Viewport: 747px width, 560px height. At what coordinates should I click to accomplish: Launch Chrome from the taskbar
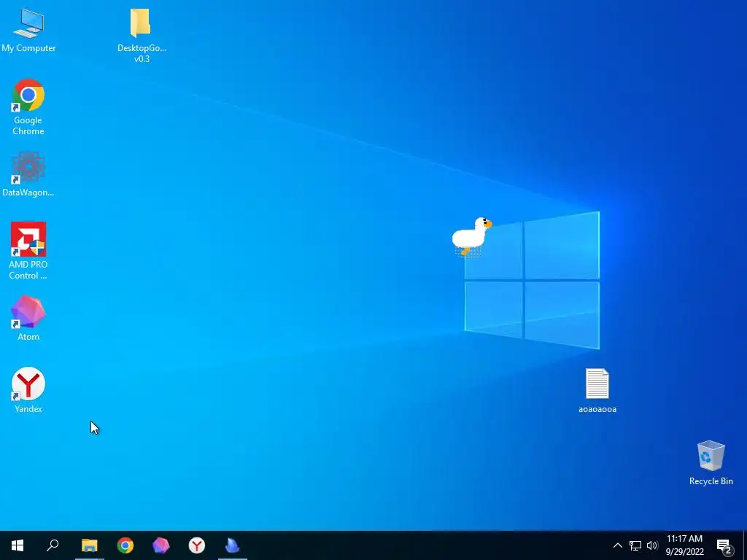click(x=125, y=545)
